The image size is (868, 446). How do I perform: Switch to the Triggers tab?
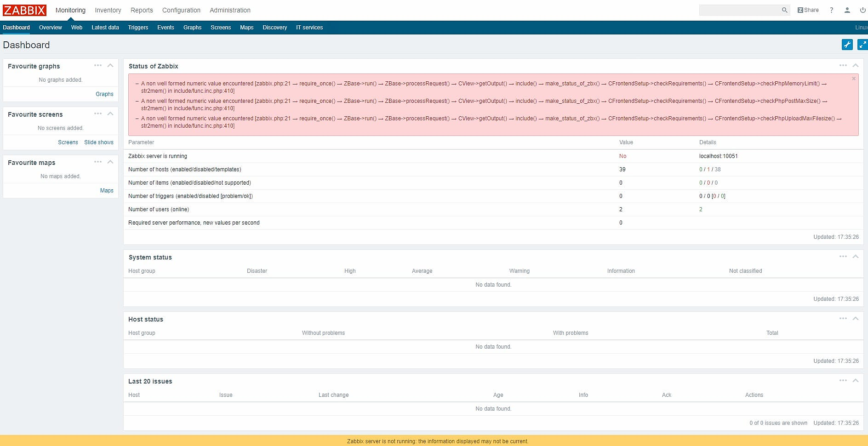[138, 28]
